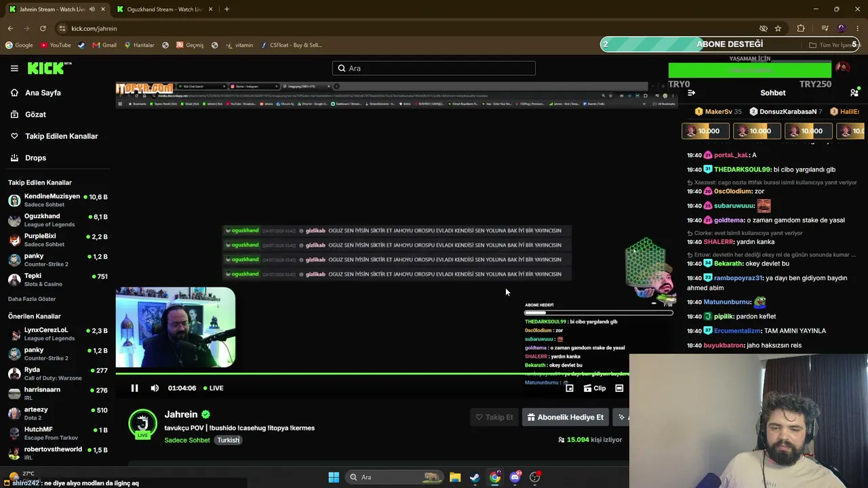Click THEDARKSOUL99's username in chat

[742, 169]
